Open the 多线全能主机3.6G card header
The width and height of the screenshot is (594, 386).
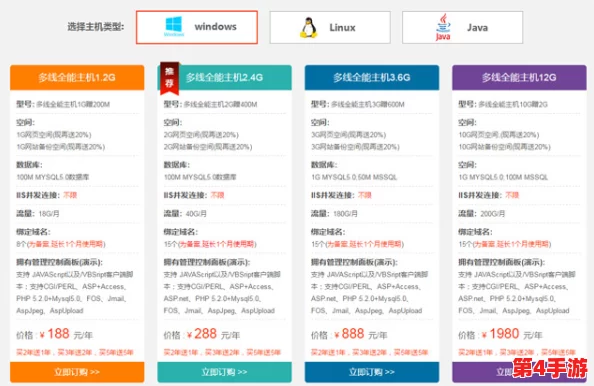click(372, 77)
